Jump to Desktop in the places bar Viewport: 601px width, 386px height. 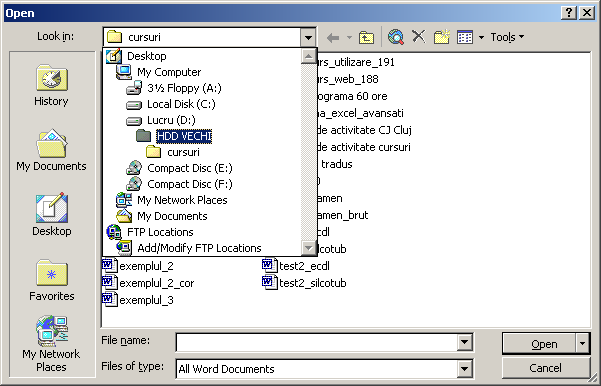[x=51, y=215]
